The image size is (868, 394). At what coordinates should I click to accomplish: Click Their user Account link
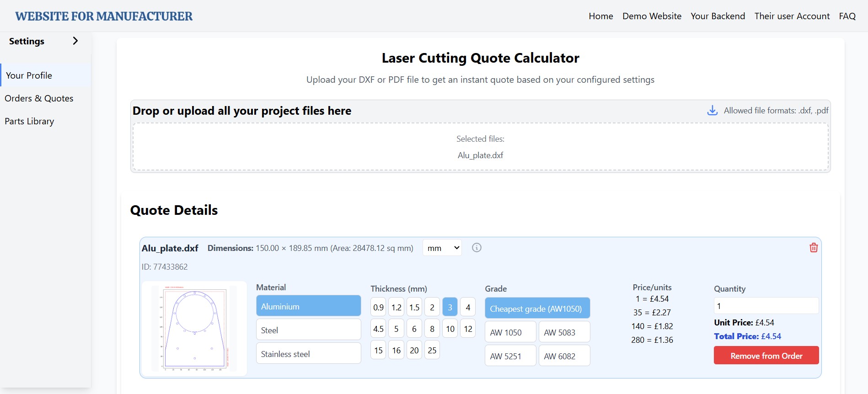click(792, 16)
